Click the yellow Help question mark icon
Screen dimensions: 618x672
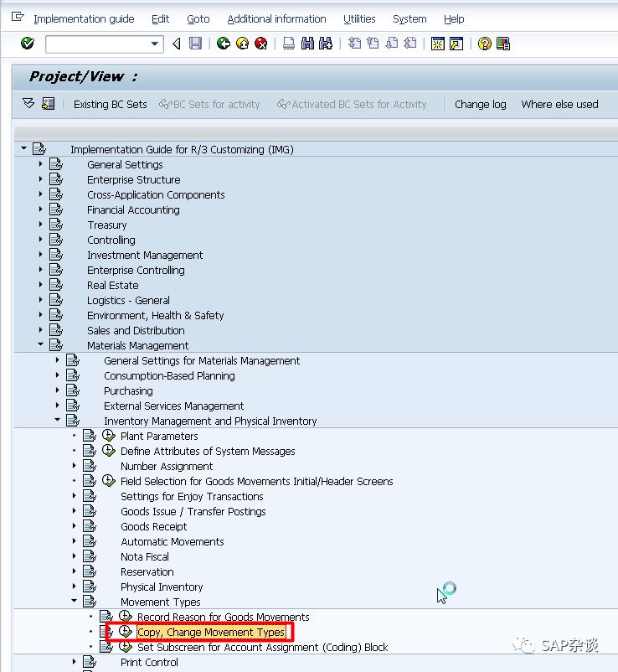484,44
